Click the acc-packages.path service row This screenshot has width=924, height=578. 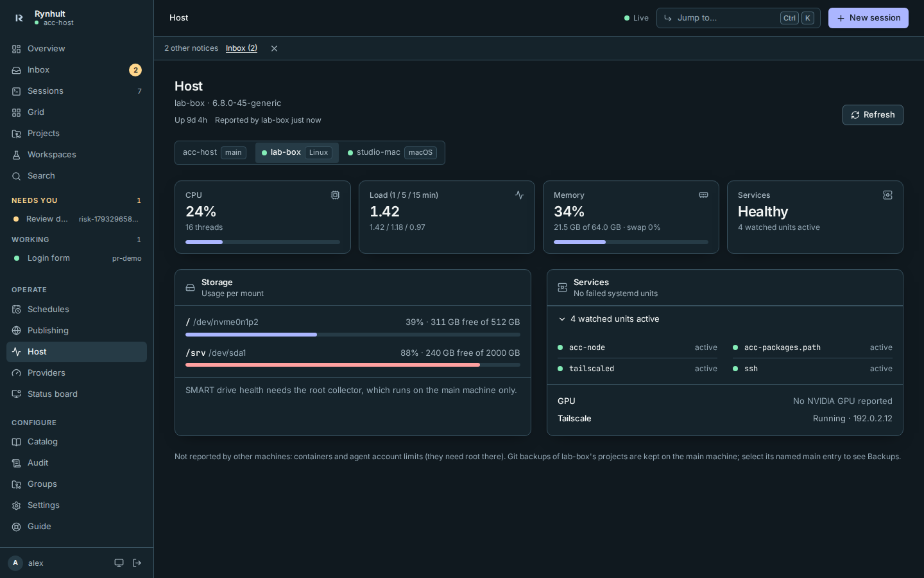(x=812, y=347)
